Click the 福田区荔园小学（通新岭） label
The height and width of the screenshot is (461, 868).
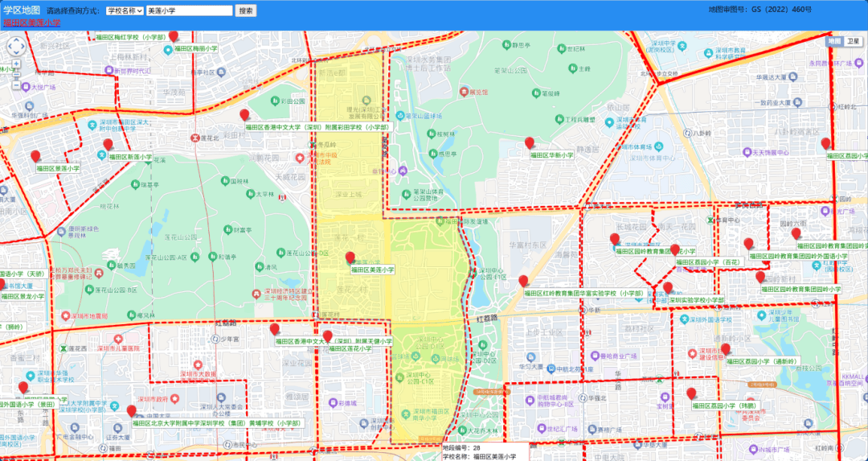coord(763,361)
